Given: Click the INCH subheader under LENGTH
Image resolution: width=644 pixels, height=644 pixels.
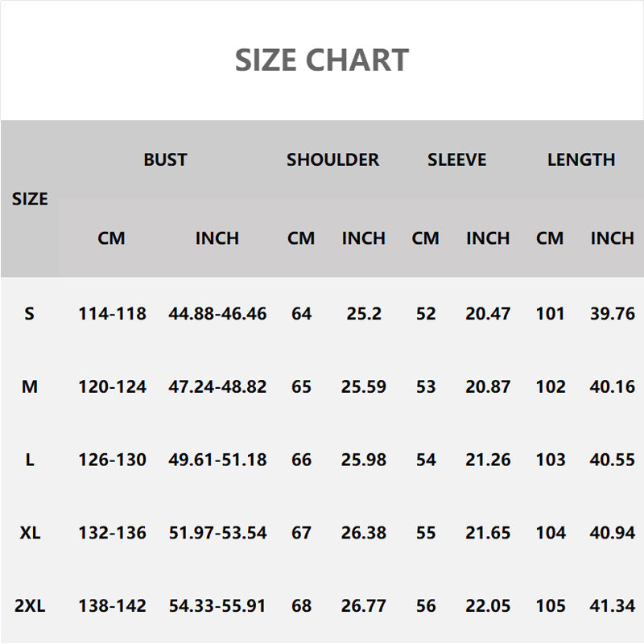Looking at the screenshot, I should pos(612,238).
